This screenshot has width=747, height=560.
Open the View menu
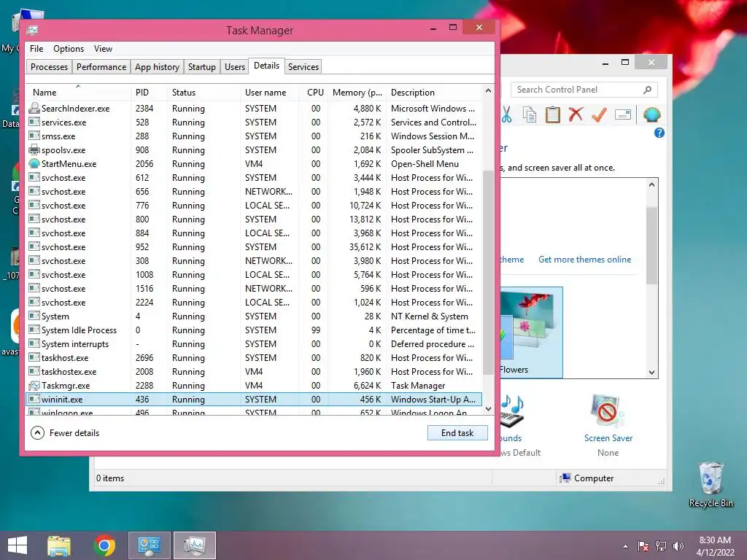tap(103, 49)
